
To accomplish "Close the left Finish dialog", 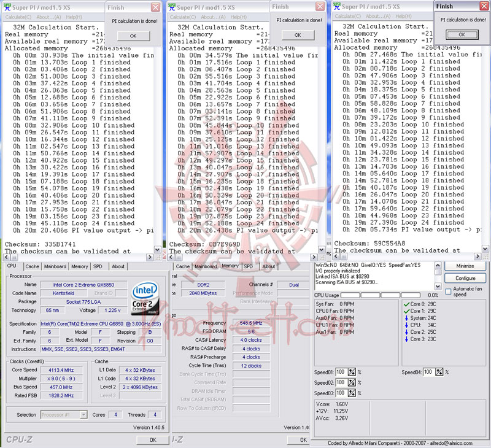I will point(155,7).
